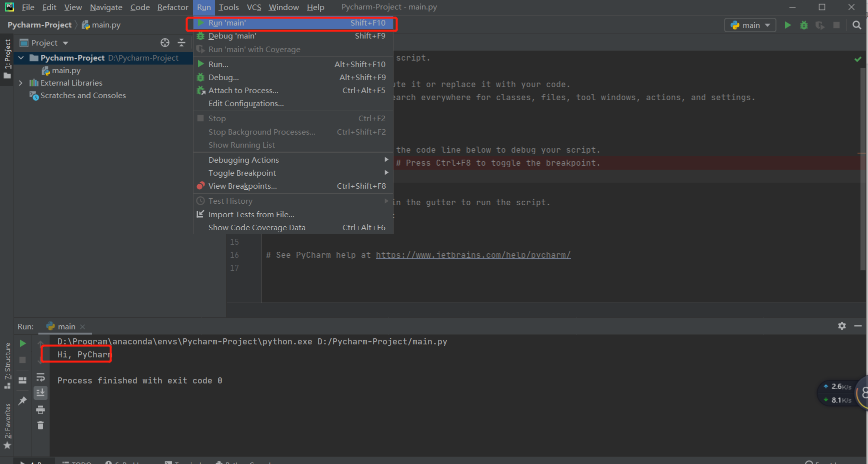Choose Debug 'main' menu entry
Viewport: 868px width, 464px height.
click(293, 36)
